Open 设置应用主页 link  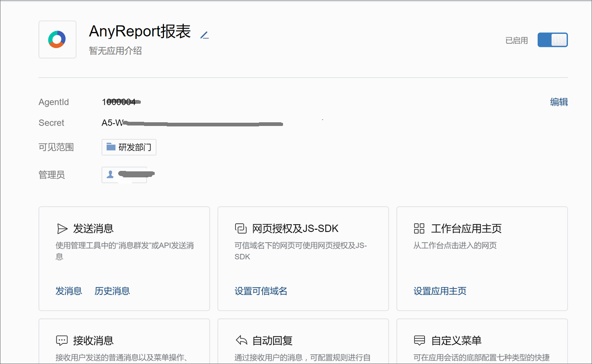coord(440,291)
